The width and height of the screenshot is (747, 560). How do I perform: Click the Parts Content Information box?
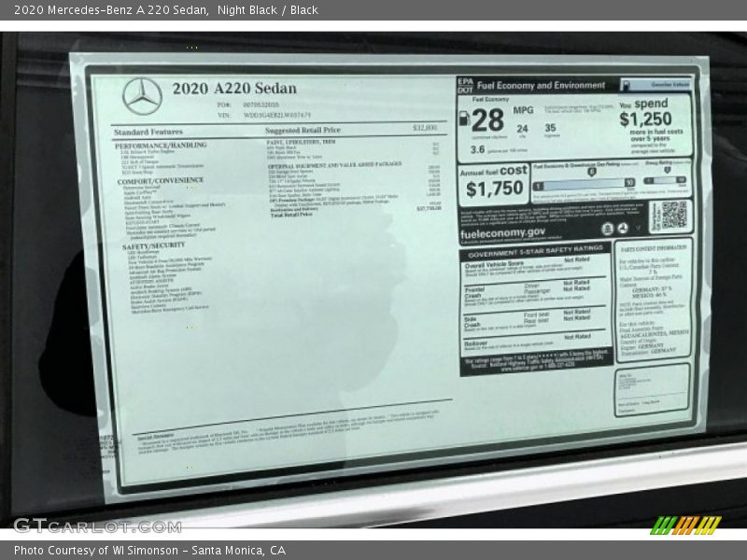tap(653, 299)
